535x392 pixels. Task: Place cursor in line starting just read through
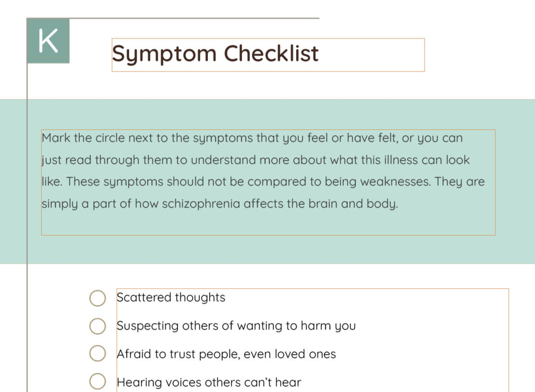(x=255, y=160)
